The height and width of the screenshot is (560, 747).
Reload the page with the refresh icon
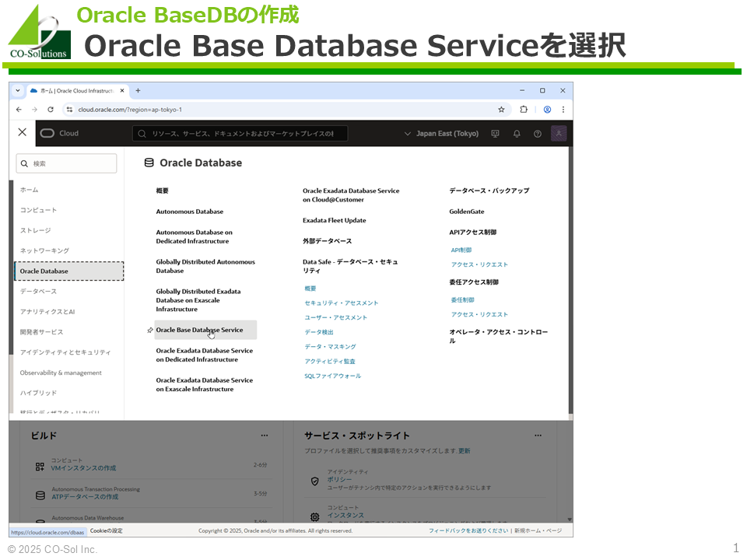click(x=51, y=110)
